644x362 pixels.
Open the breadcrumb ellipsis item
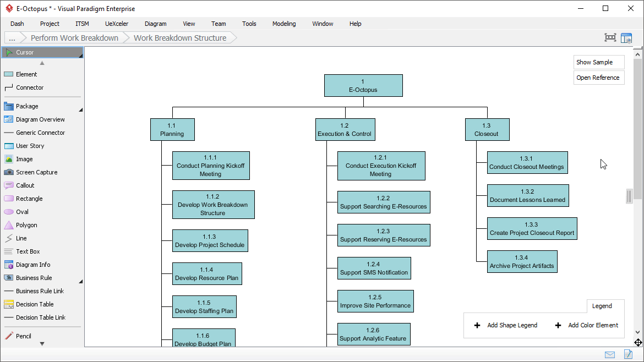coord(12,38)
